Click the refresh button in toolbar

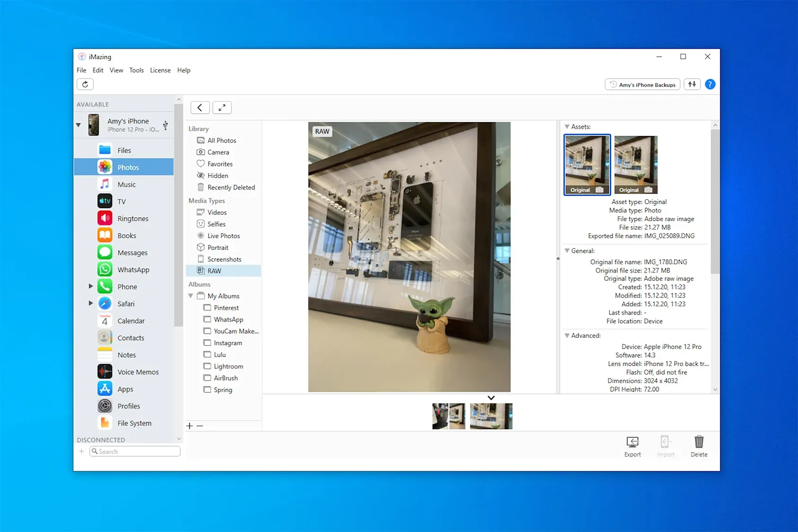point(85,84)
